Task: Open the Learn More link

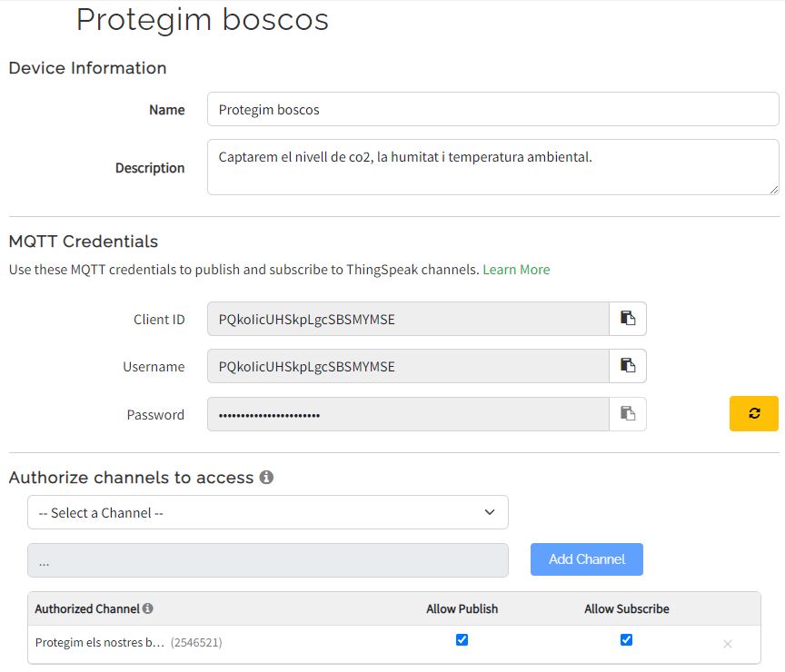Action: (x=516, y=270)
